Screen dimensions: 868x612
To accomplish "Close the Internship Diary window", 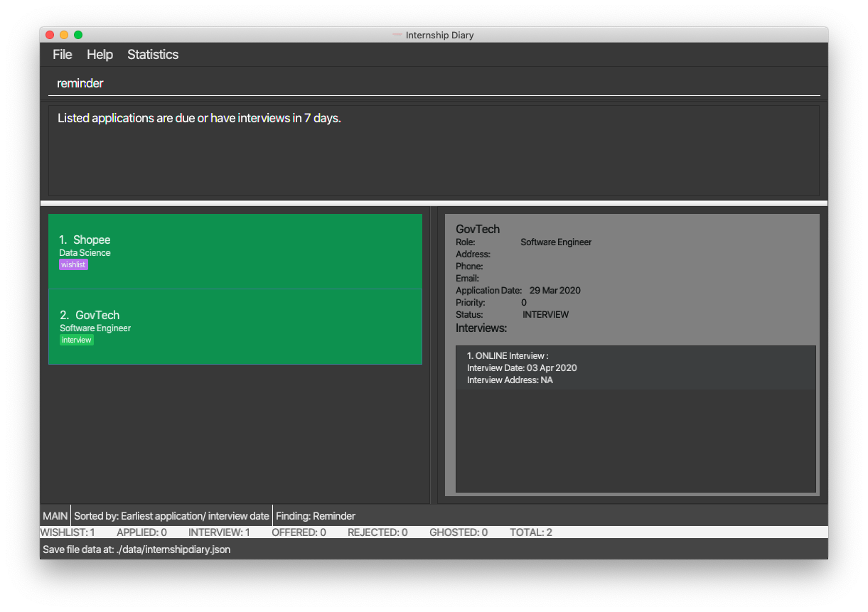I will 50,35.
